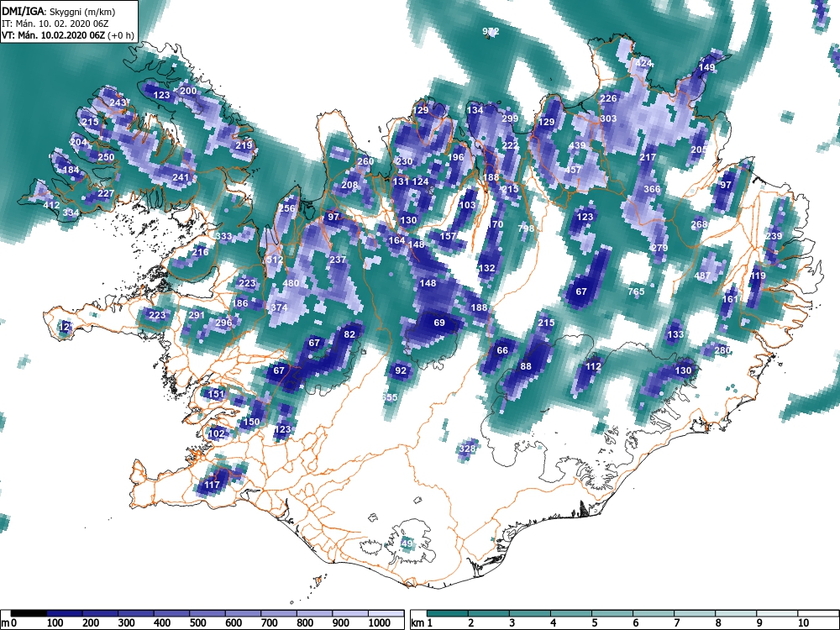Click the visibility value 798
Viewport: 840px width, 630px height.
pyautogui.click(x=526, y=228)
